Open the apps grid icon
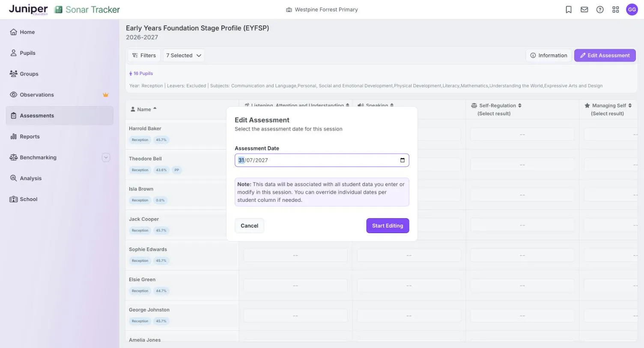This screenshot has height=348, width=644. point(616,9)
